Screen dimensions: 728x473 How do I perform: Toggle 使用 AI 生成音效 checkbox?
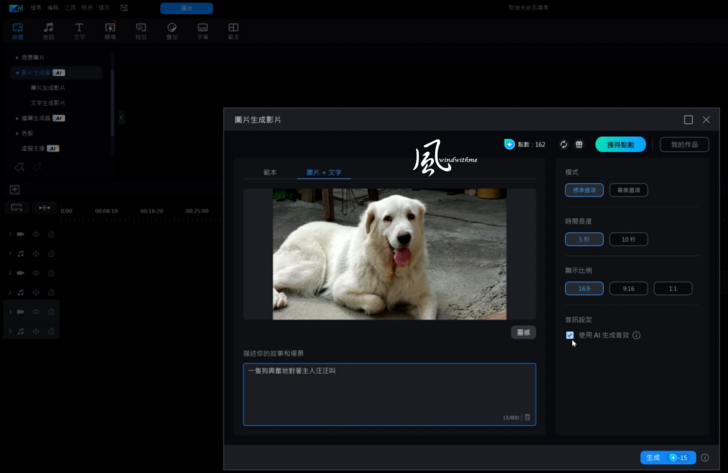[x=570, y=336]
